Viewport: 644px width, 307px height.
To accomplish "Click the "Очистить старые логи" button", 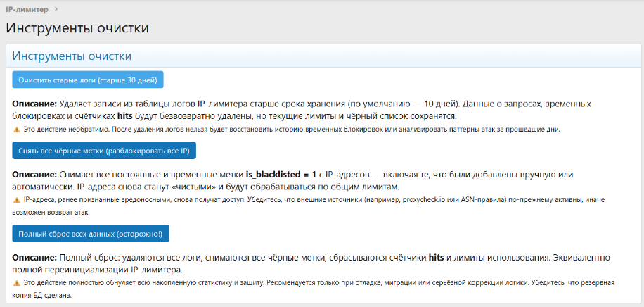I will pyautogui.click(x=88, y=80).
